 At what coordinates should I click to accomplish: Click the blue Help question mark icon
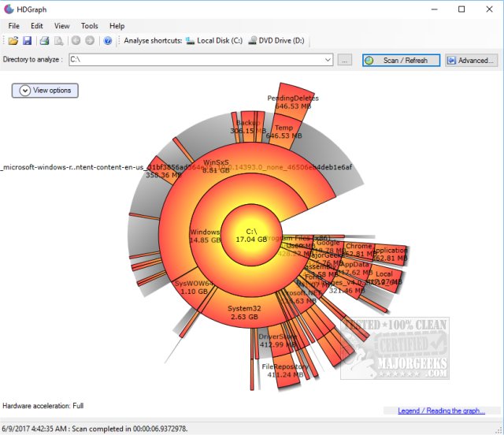(108, 40)
